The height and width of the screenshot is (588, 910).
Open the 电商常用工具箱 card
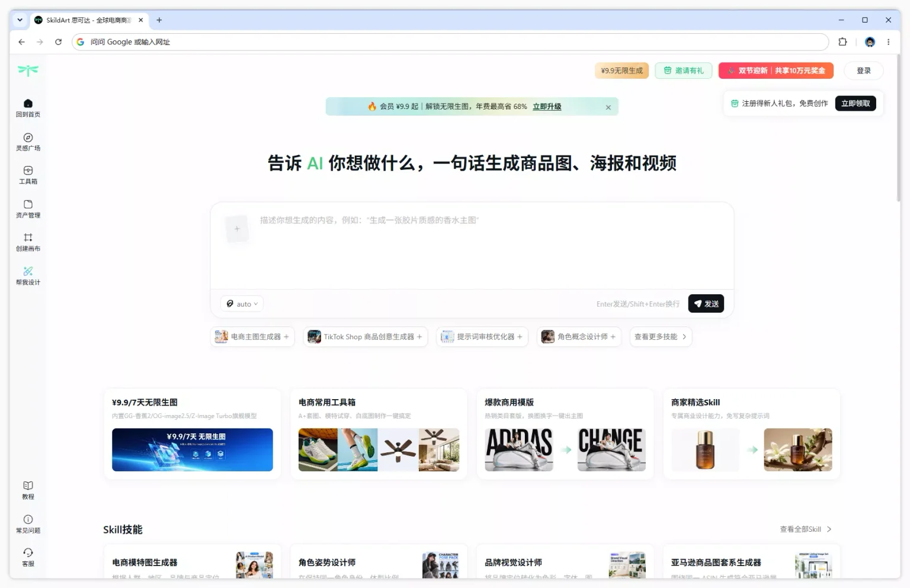tap(379, 434)
